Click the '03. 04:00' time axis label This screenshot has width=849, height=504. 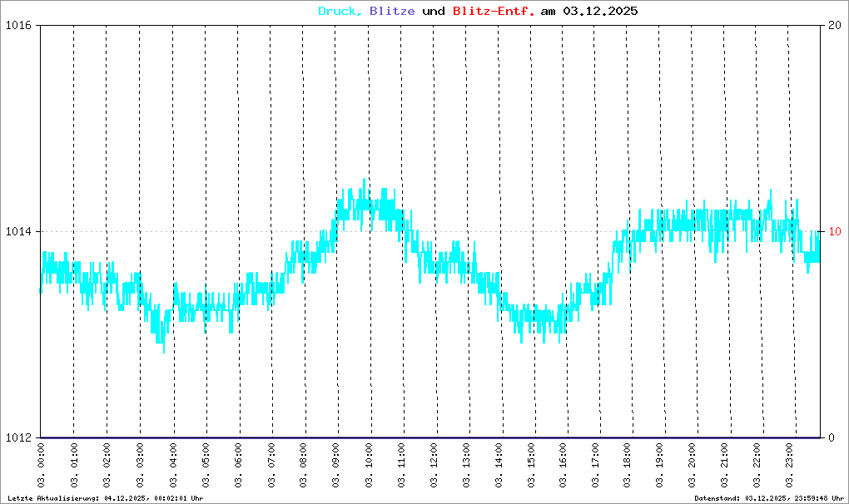tap(173, 466)
